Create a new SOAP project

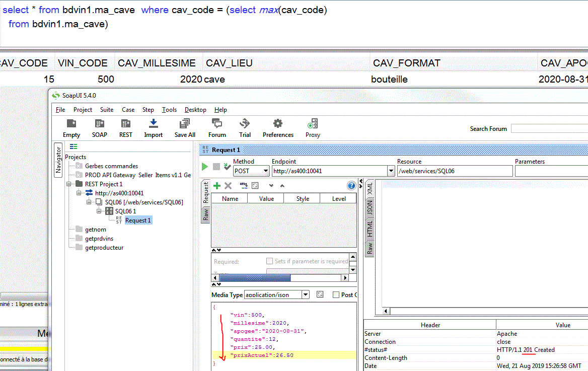[x=99, y=124]
